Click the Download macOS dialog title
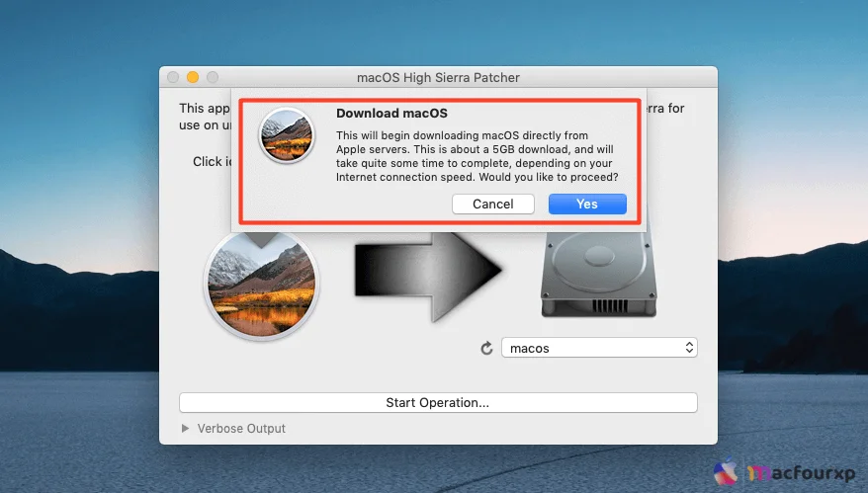868x493 pixels. tap(391, 113)
